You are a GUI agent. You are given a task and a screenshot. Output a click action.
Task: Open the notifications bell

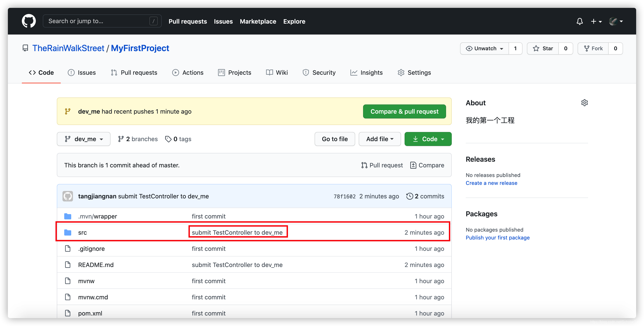[x=580, y=21]
